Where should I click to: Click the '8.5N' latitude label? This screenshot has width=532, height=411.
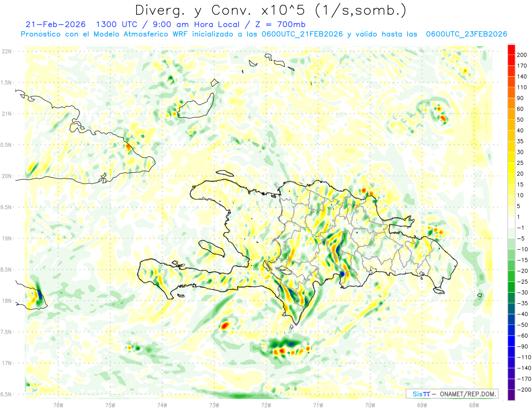pyautogui.click(x=7, y=270)
